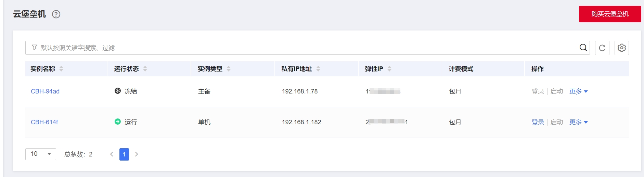Click the help question mark icon
This screenshot has height=177, width=644.
[x=56, y=14]
